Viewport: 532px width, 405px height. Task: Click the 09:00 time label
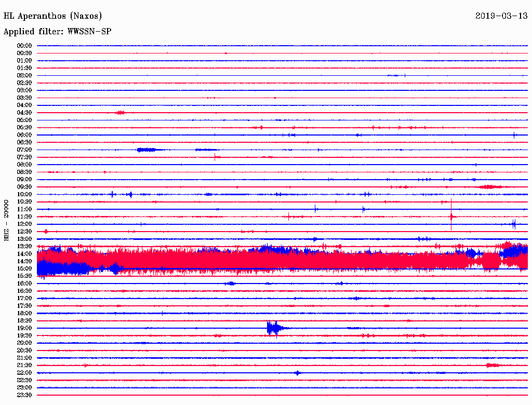24,180
